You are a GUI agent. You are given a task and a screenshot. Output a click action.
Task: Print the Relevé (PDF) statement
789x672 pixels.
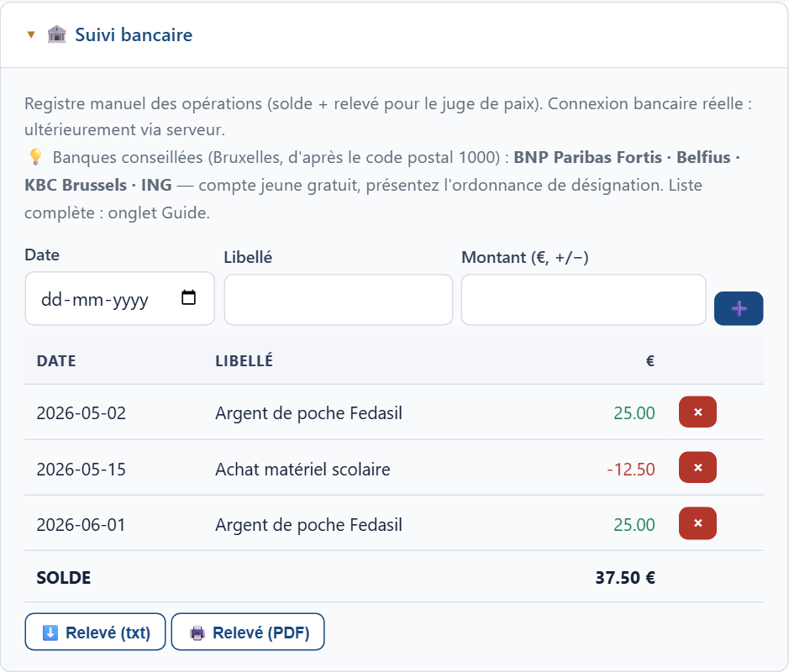[x=248, y=632]
